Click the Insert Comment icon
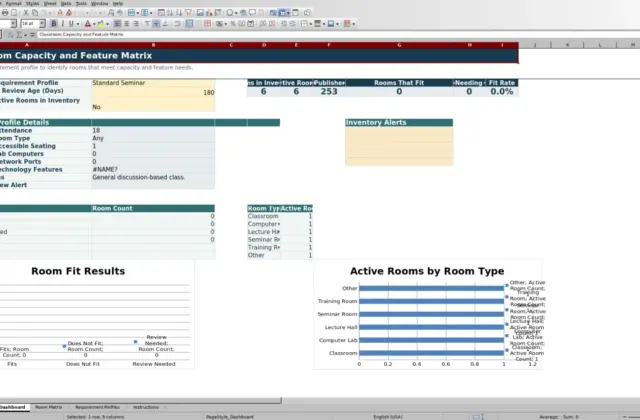Viewport: 640px width, 420px height. coord(252,13)
